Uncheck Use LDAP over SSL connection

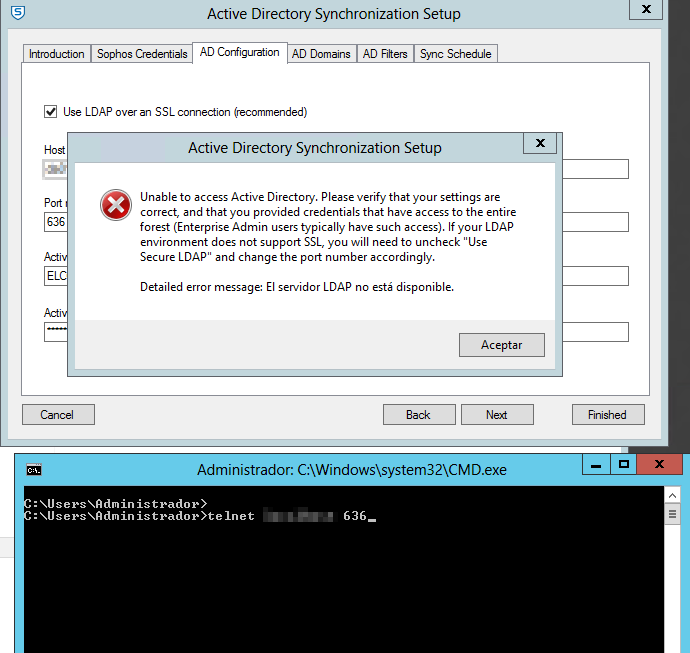[51, 112]
